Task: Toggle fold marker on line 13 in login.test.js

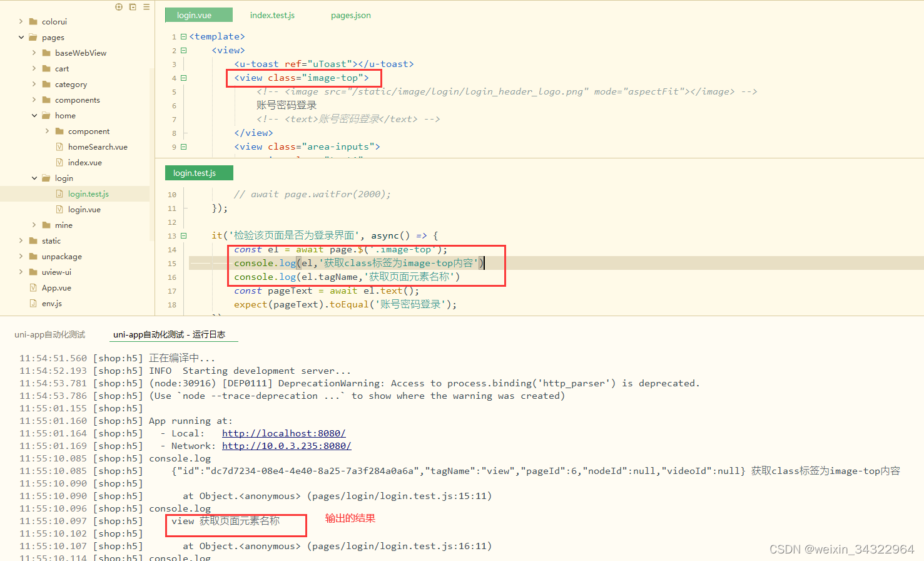Action: coord(183,235)
